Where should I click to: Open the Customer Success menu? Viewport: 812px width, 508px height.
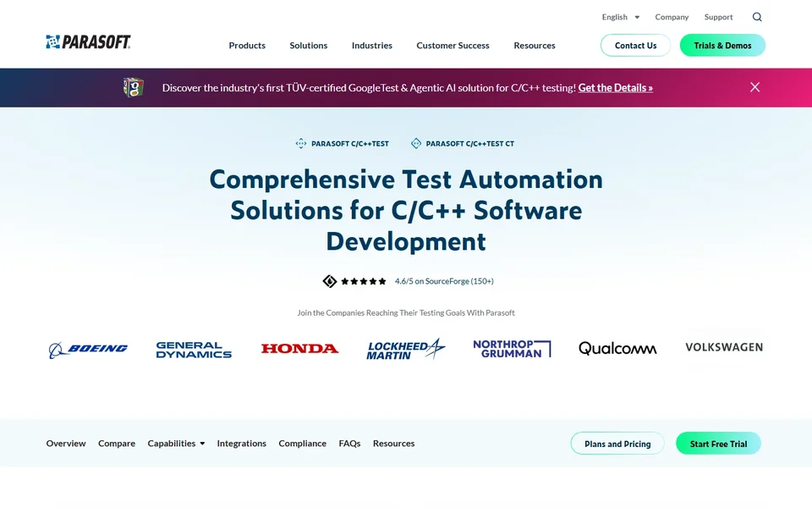click(x=453, y=46)
